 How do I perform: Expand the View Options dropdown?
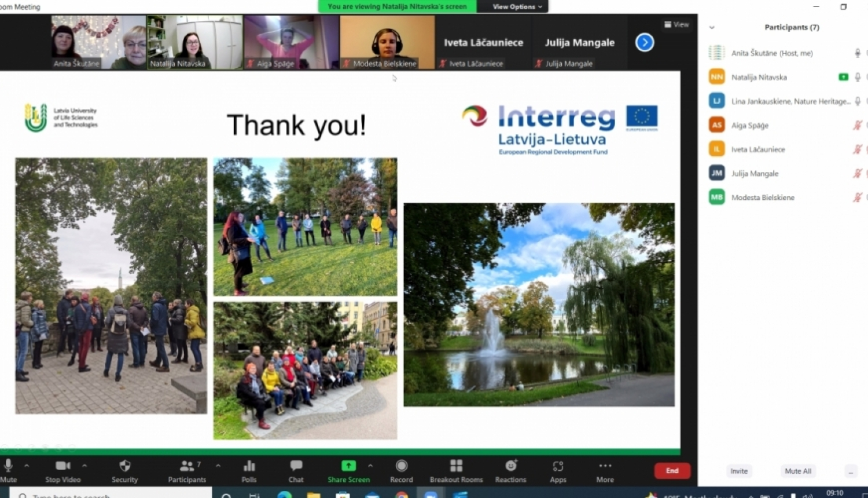pos(517,7)
